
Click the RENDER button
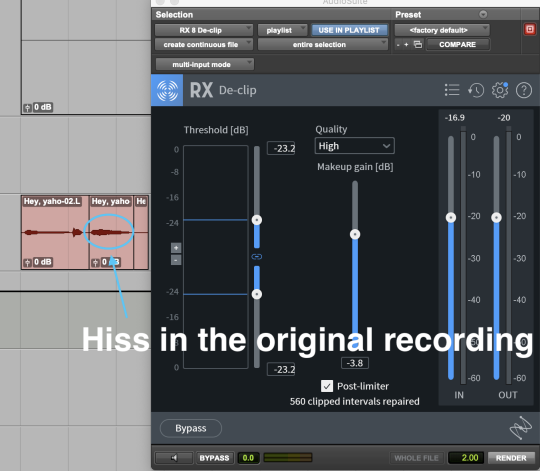pyautogui.click(x=511, y=458)
